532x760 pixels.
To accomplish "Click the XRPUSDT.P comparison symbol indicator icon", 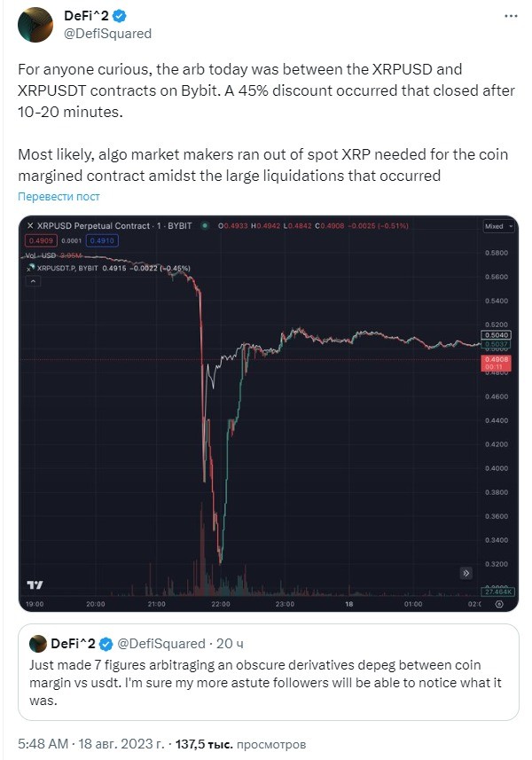I will click(30, 268).
